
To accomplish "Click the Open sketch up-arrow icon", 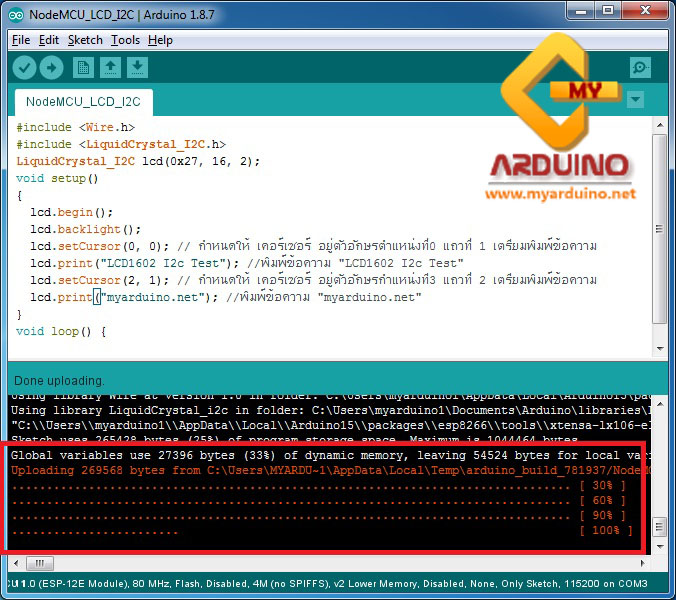I will tap(111, 67).
